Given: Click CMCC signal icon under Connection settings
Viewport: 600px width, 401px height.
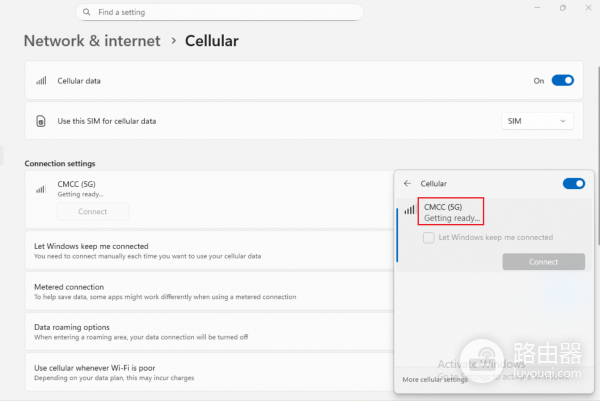Looking at the screenshot, I should point(41,188).
